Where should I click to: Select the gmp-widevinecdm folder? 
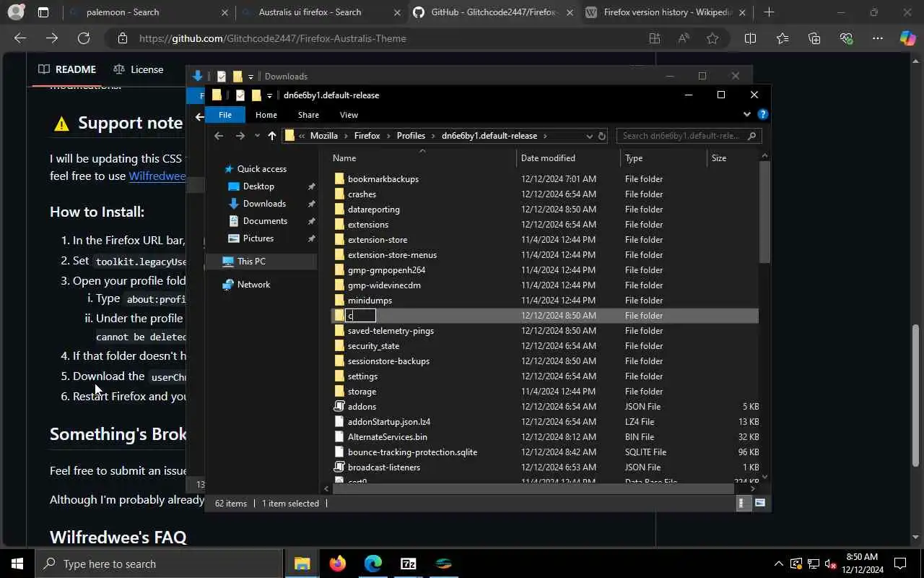pos(384,285)
